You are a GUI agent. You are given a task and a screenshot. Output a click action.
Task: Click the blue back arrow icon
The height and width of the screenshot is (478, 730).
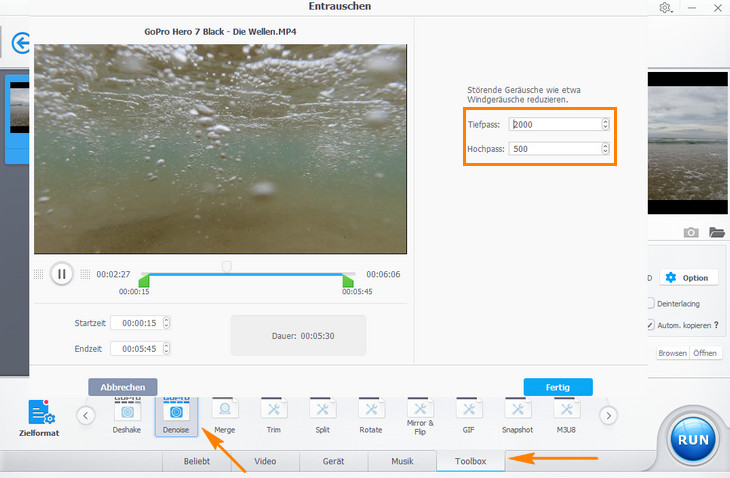[20, 43]
